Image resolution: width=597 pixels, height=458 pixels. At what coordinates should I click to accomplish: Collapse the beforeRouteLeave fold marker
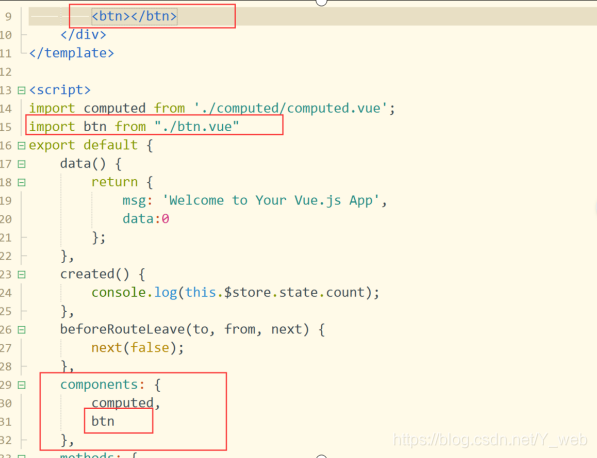click(x=22, y=330)
